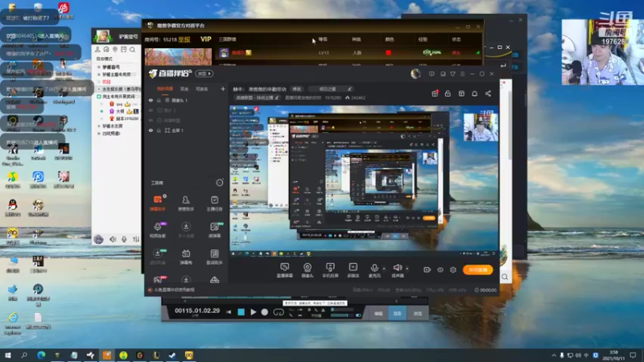Click the play button in the media player
This screenshot has height=362, width=644.
(x=254, y=312)
